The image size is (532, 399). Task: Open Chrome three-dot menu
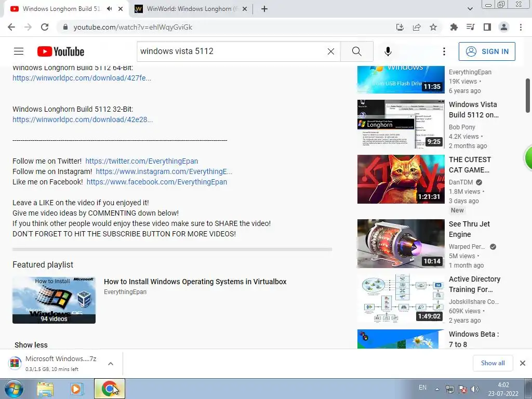click(521, 27)
